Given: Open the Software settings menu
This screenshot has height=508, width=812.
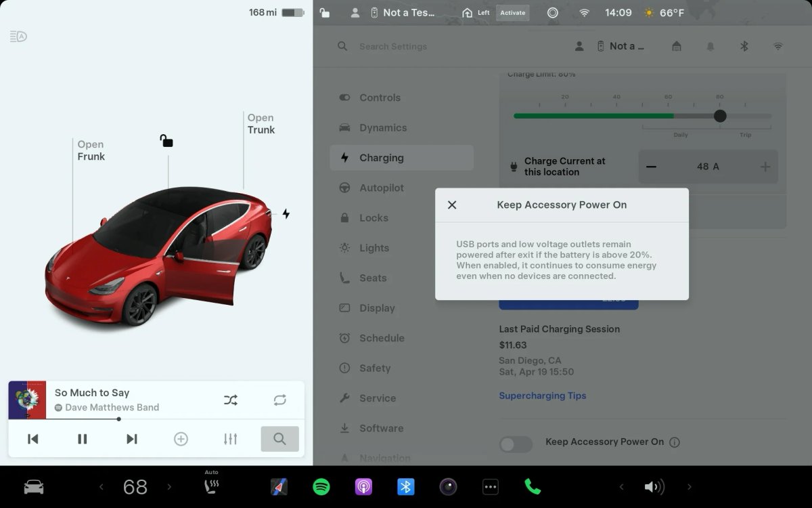Looking at the screenshot, I should tap(402, 428).
